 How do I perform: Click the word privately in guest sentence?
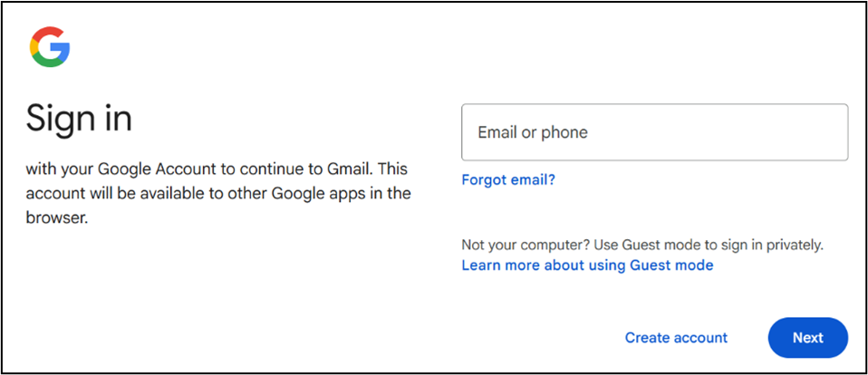(x=794, y=245)
